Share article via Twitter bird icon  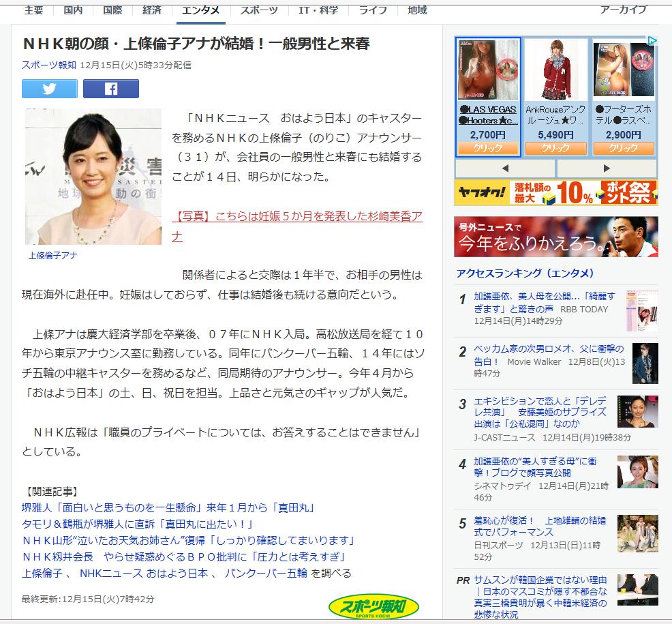click(49, 89)
